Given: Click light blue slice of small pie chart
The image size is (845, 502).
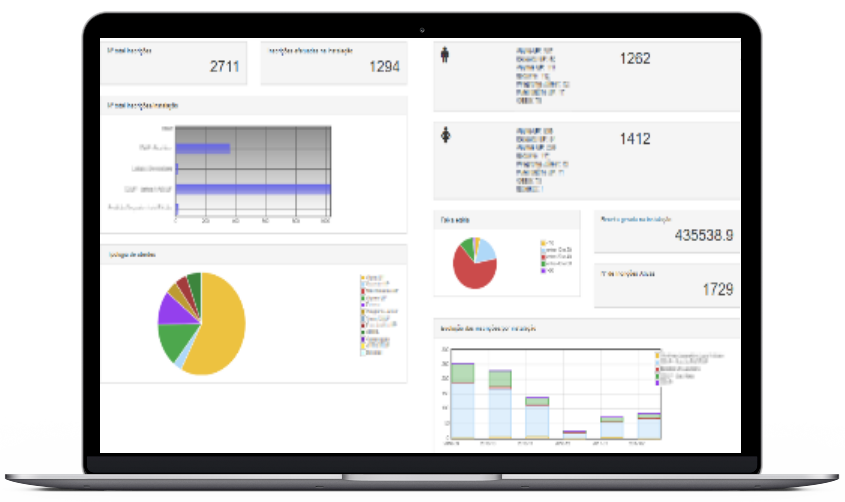Looking at the screenshot, I should coord(486,248).
